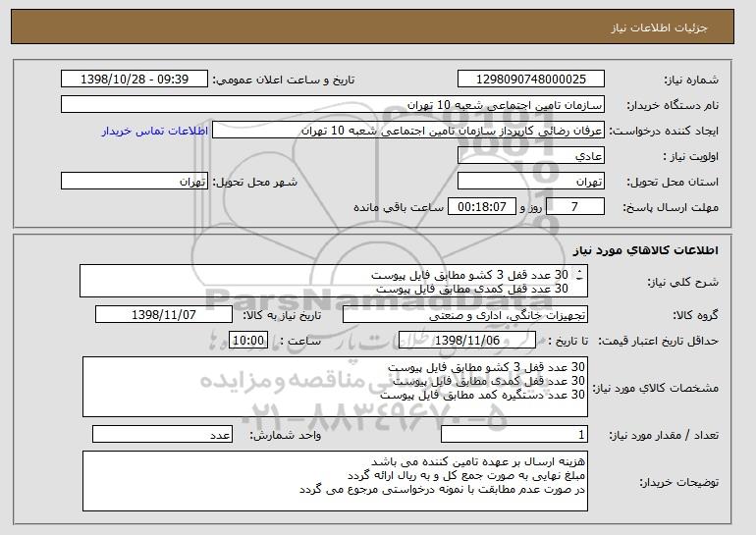Click the label نام دستگاه خریدار
This screenshot has width=756, height=535.
click(x=673, y=106)
